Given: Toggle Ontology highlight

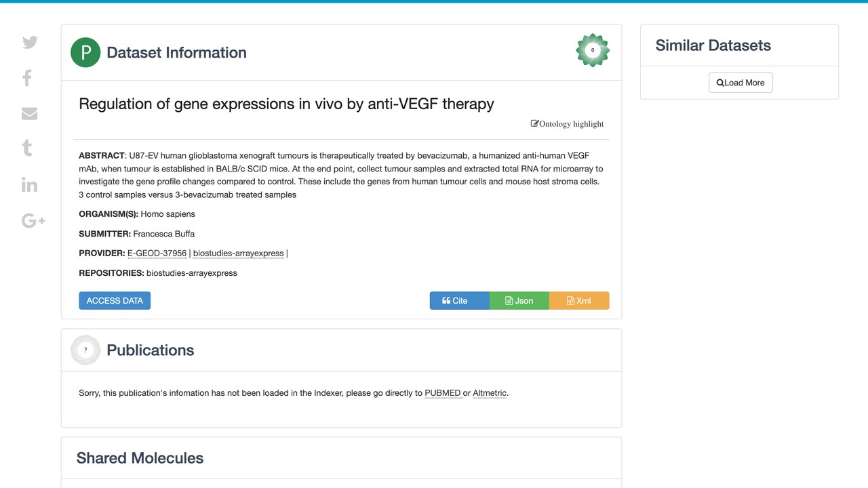Looking at the screenshot, I should tap(567, 124).
